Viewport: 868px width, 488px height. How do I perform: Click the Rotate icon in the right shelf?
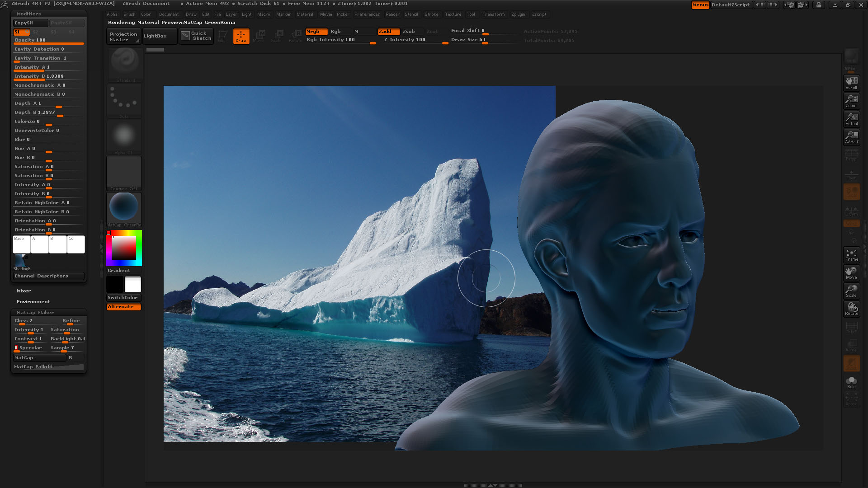point(851,309)
